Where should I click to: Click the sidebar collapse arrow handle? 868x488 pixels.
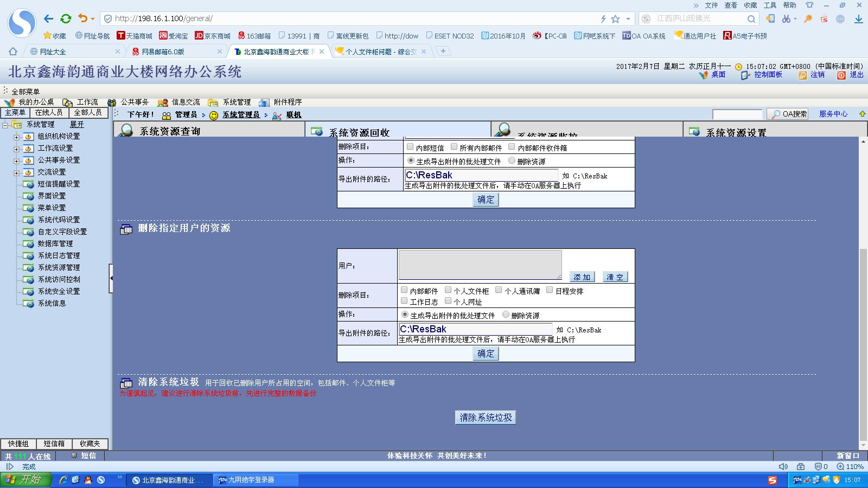[x=111, y=278]
